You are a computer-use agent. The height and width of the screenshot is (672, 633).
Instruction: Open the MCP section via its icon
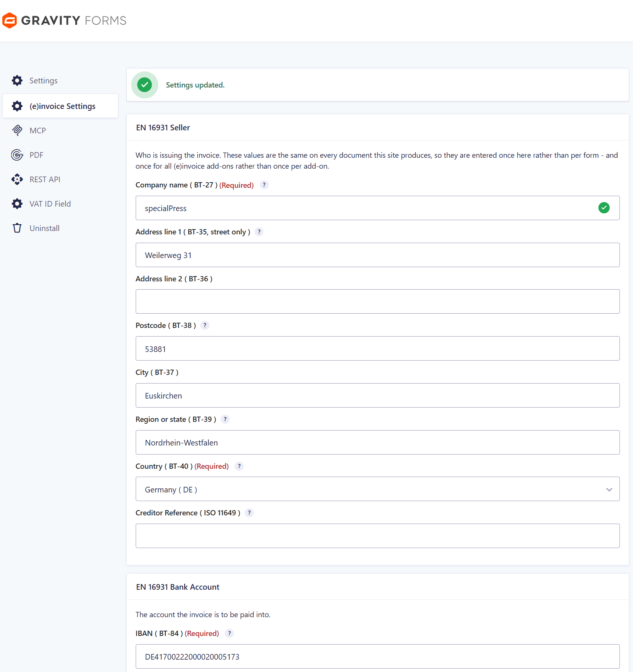pyautogui.click(x=17, y=130)
